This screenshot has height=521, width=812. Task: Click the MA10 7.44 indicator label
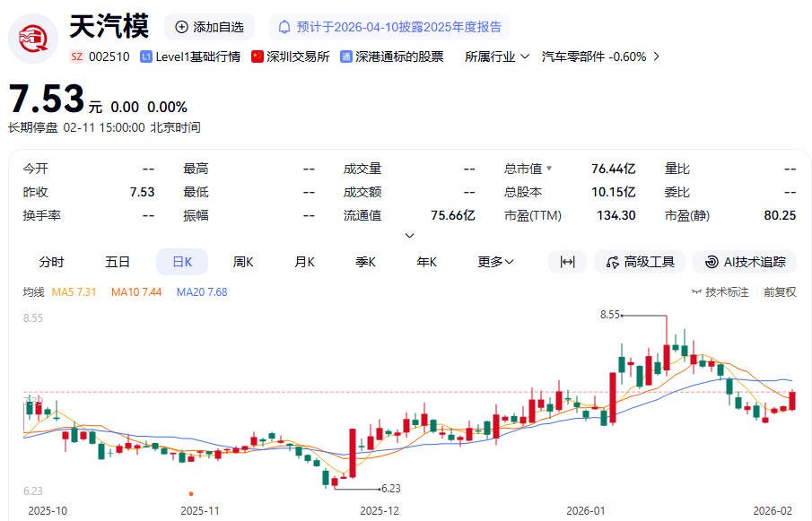click(136, 291)
